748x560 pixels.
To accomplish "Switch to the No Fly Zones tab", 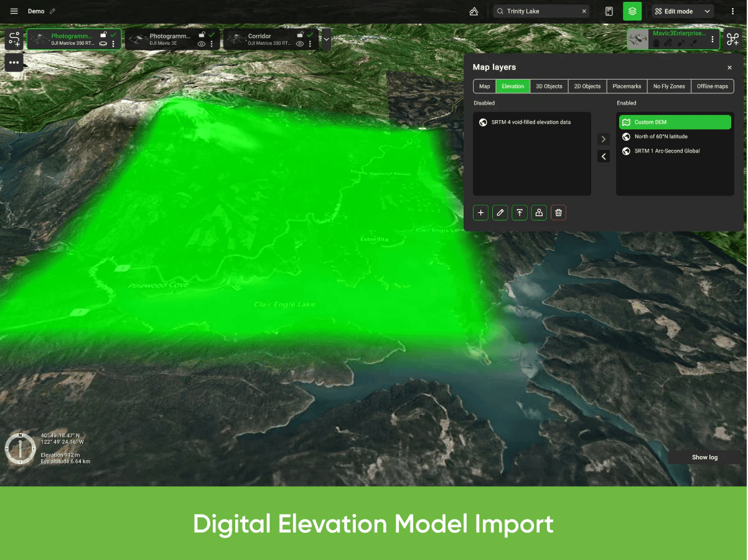I will coord(668,86).
